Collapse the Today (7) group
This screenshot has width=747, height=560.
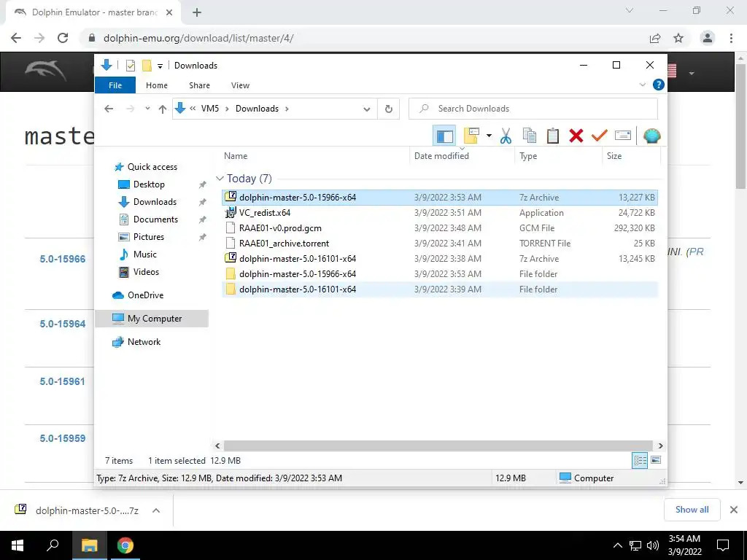tap(220, 179)
